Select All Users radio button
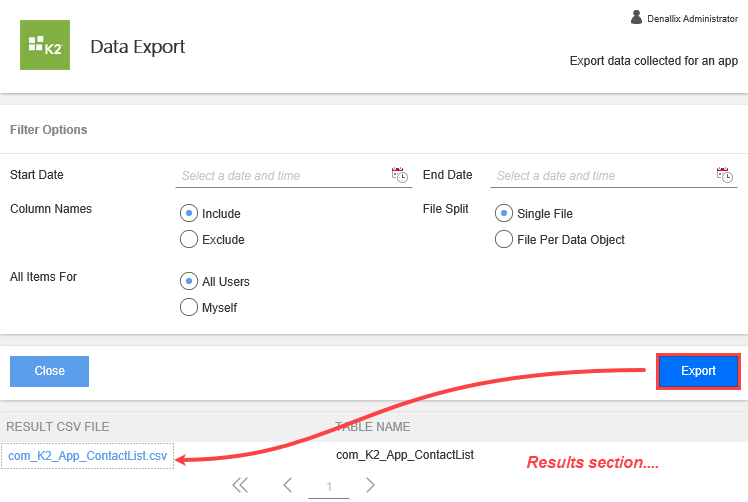 (x=189, y=281)
